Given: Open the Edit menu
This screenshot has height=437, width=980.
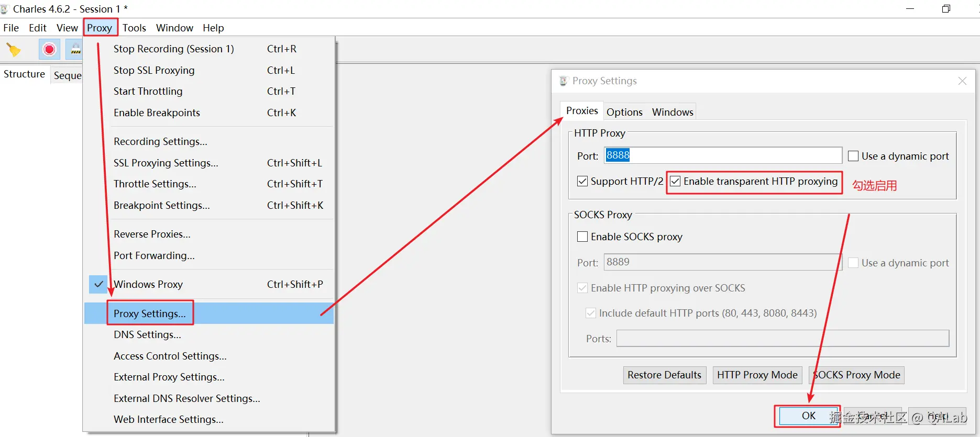Looking at the screenshot, I should 38,28.
